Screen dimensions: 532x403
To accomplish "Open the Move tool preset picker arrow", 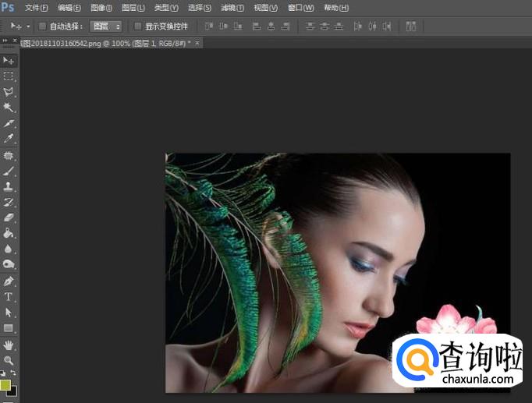I will pos(28,27).
